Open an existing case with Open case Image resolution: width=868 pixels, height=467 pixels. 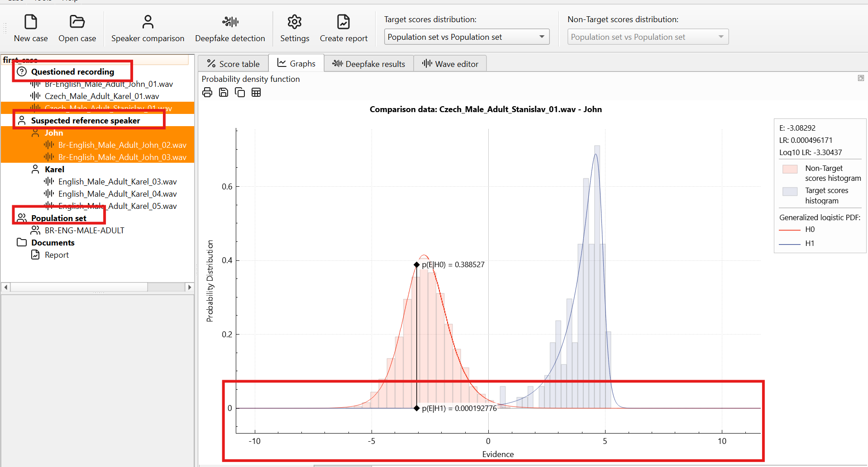tap(77, 28)
